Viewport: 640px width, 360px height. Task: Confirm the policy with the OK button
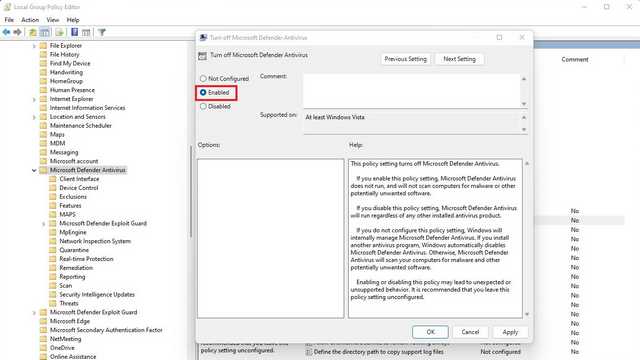pos(430,332)
